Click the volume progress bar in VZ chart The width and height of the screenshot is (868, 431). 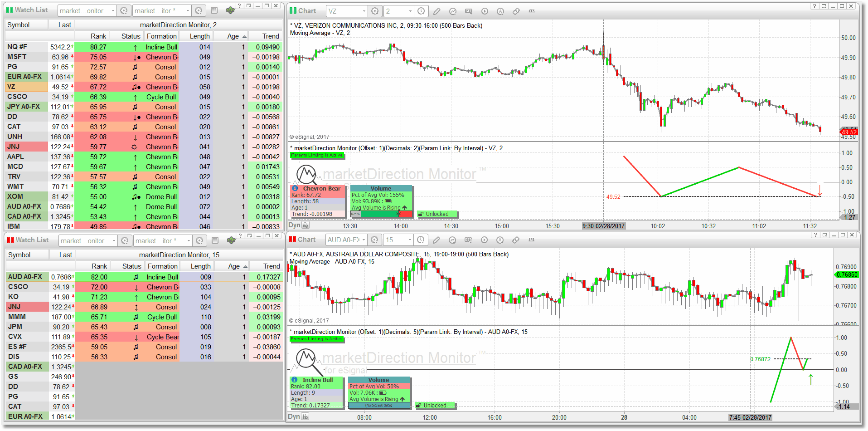[x=381, y=214]
